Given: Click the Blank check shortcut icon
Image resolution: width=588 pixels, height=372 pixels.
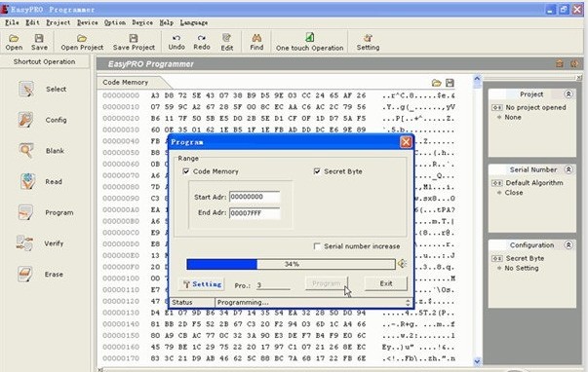Looking at the screenshot, I should tap(26, 151).
